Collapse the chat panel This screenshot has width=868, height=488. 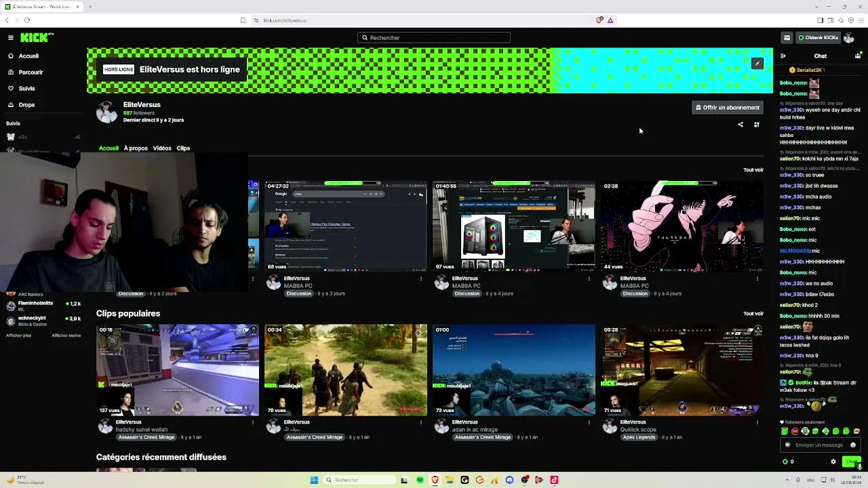[x=783, y=56]
